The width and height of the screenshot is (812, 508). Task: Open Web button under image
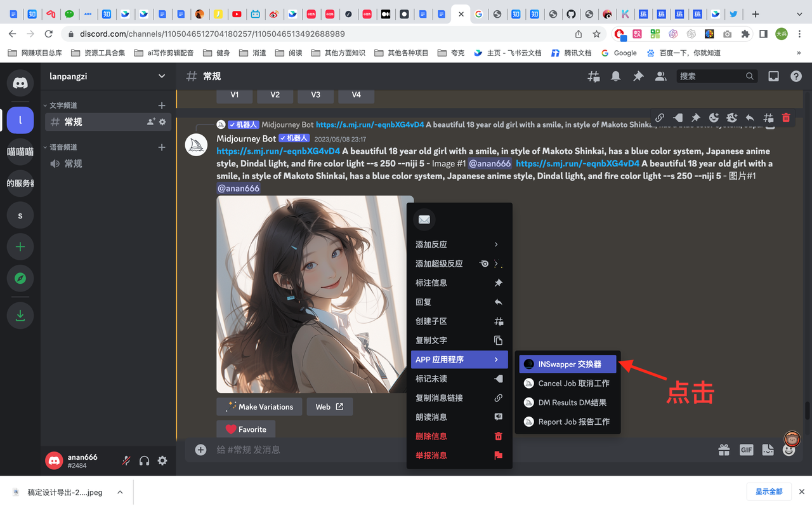[x=329, y=407]
